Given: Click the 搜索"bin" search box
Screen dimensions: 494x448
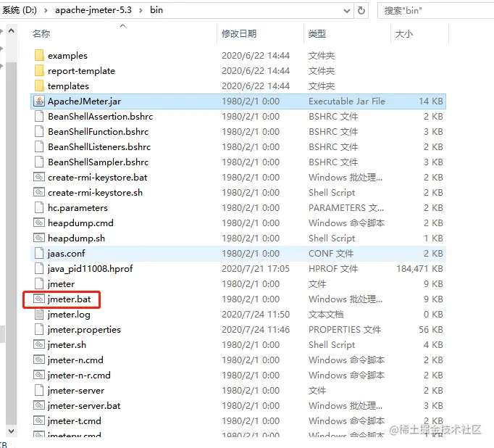Looking at the screenshot, I should 436,10.
